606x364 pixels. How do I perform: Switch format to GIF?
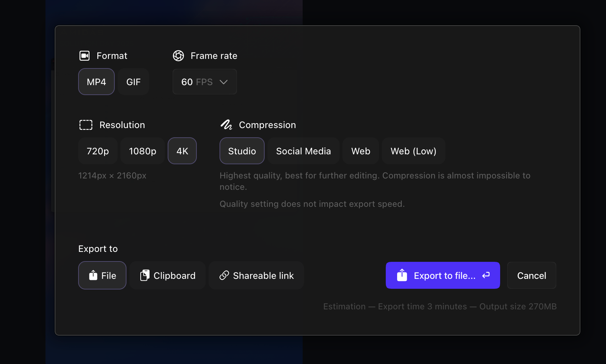pyautogui.click(x=134, y=82)
